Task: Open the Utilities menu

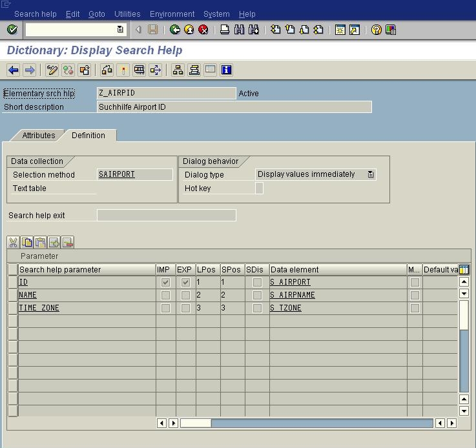Action: tap(127, 14)
